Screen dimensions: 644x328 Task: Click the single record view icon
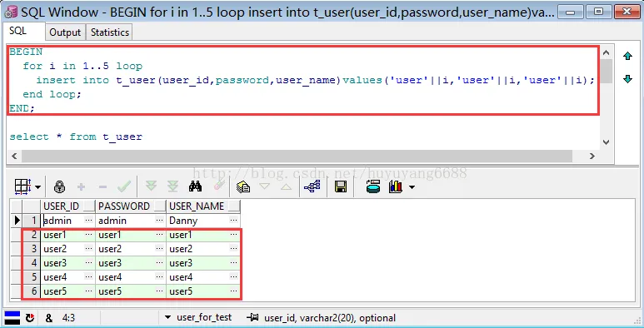coord(243,187)
